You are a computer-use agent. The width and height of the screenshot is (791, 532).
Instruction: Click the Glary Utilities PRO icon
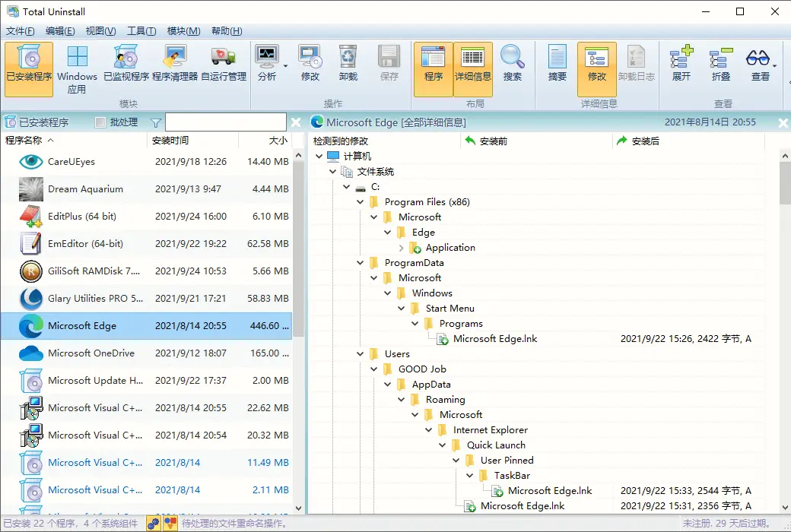30,299
